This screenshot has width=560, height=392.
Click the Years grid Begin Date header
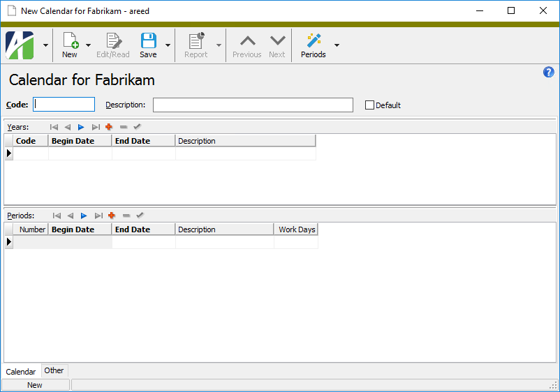80,141
